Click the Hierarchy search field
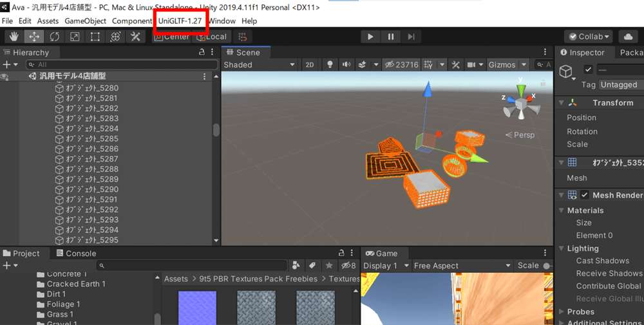This screenshot has height=325, width=644. pyautogui.click(x=122, y=64)
